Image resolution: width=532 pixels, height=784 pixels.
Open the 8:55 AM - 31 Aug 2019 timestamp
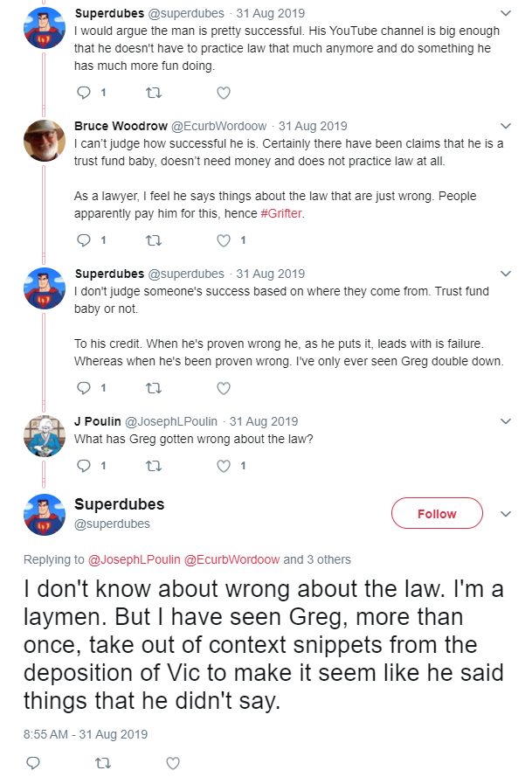pyautogui.click(x=86, y=734)
